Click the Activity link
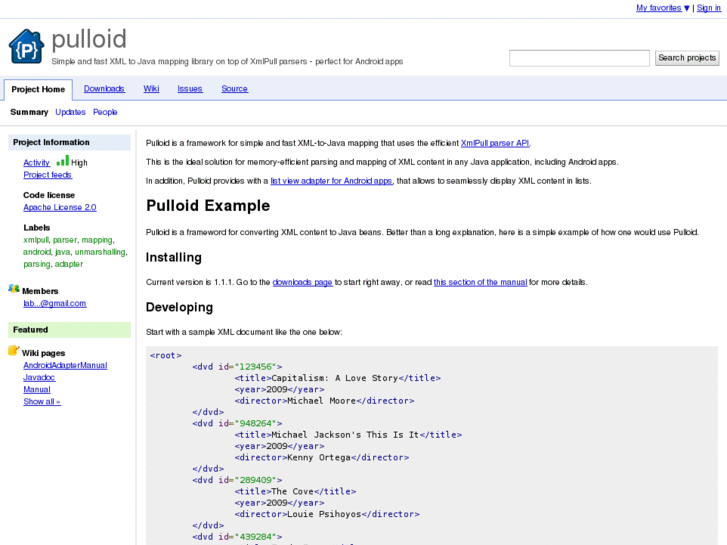Image resolution: width=727 pixels, height=545 pixels. click(37, 163)
